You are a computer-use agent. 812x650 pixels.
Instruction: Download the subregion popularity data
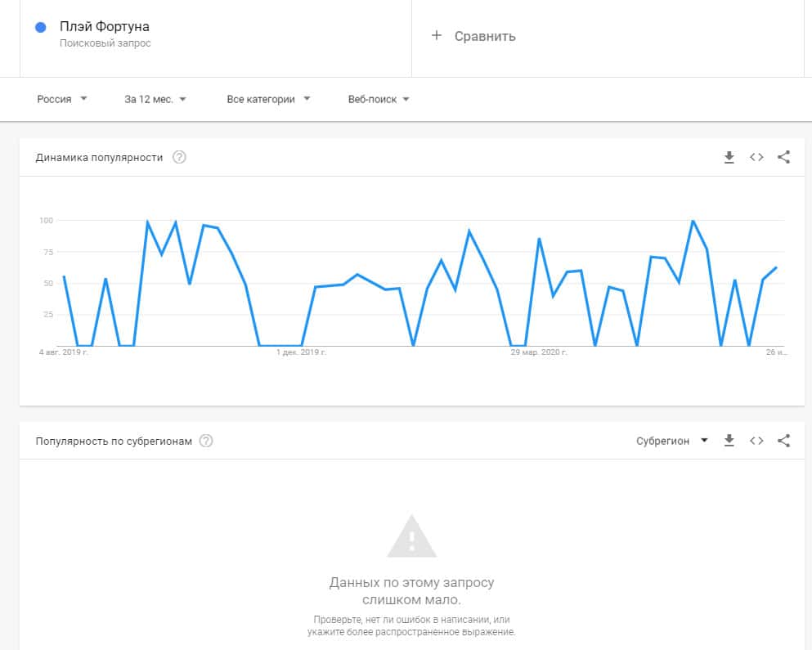729,441
